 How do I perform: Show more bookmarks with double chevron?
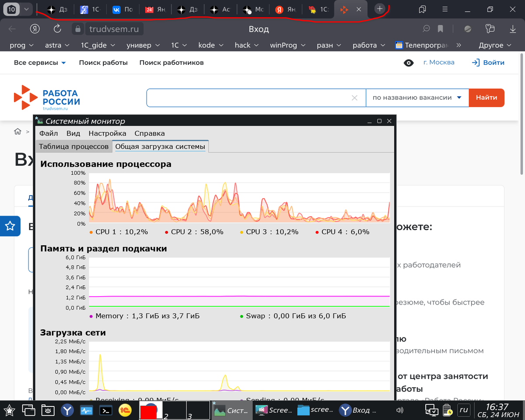(x=458, y=45)
